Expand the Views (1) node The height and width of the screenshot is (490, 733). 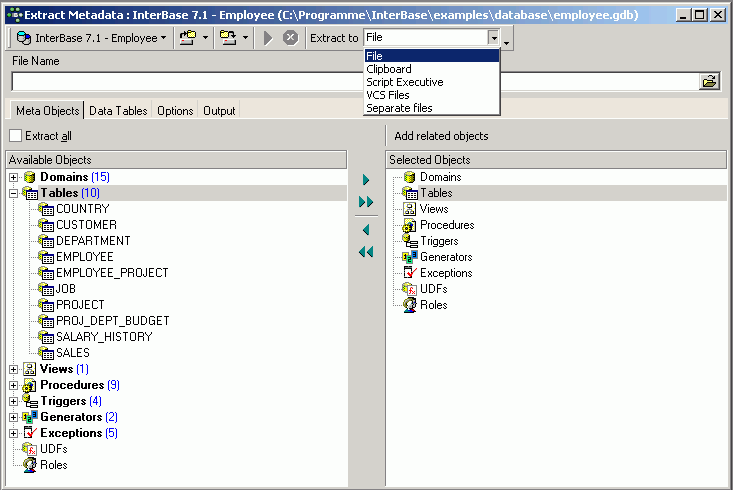tap(14, 370)
